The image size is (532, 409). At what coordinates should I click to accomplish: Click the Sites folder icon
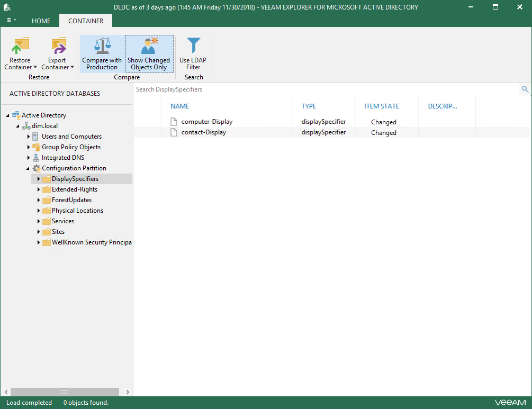47,232
